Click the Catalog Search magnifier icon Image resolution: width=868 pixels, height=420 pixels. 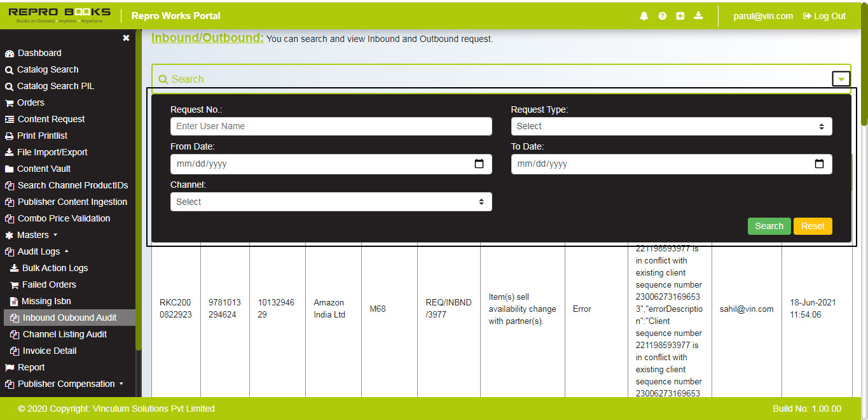point(9,69)
